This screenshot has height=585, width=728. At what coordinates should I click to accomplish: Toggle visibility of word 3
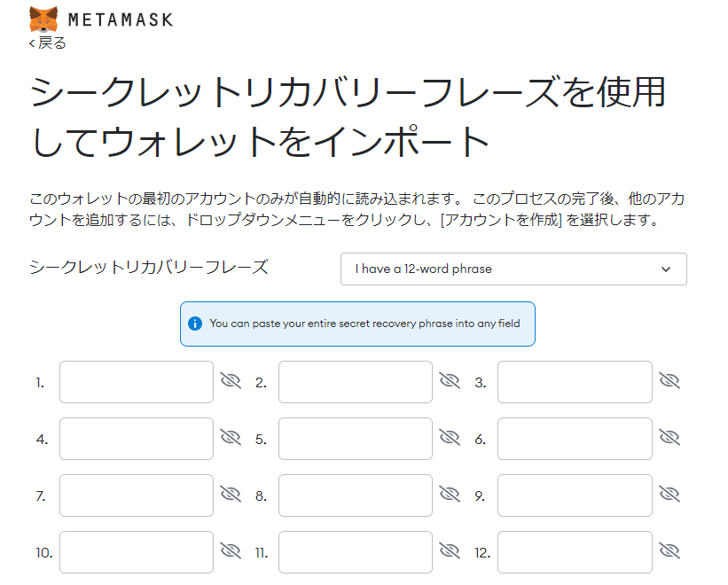(669, 380)
